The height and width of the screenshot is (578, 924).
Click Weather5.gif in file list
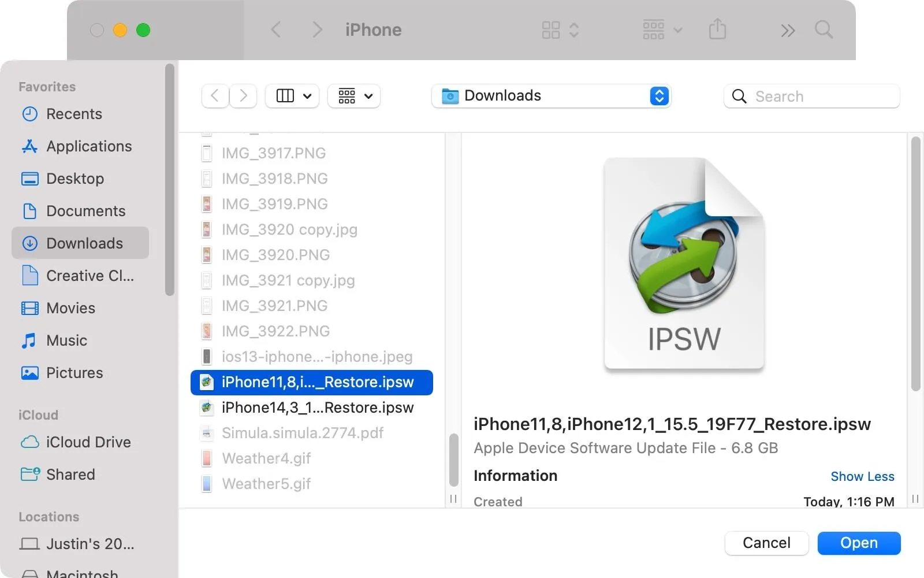tap(312, 484)
